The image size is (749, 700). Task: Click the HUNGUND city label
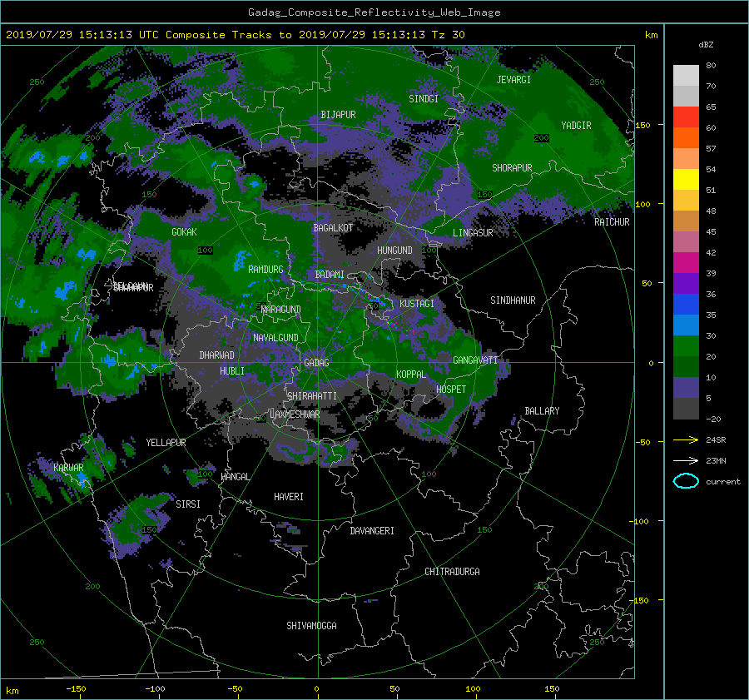coord(394,251)
